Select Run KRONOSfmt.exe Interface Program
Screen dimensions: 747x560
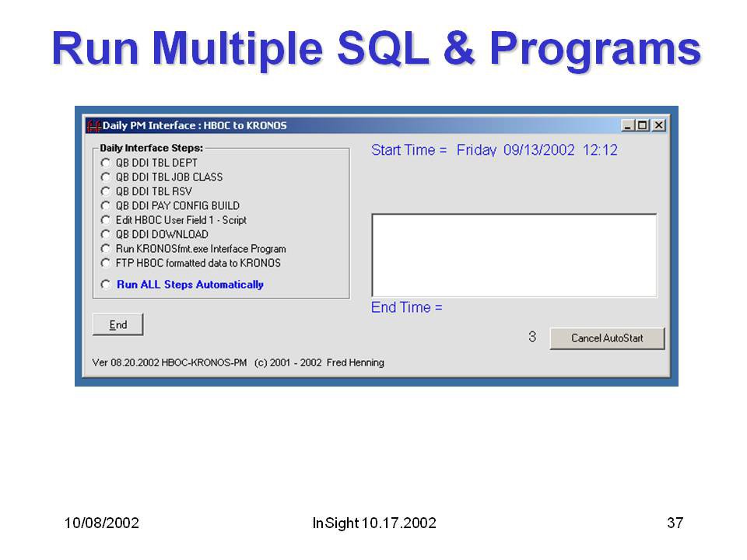pos(106,249)
